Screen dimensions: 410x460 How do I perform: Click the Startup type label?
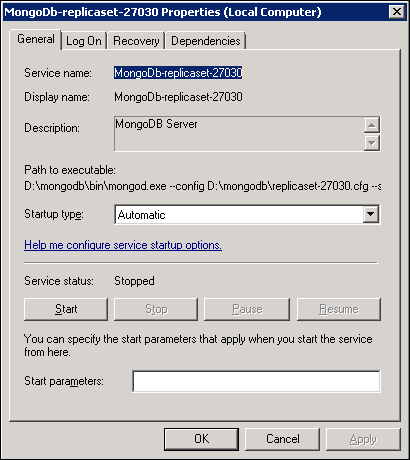pyautogui.click(x=54, y=214)
